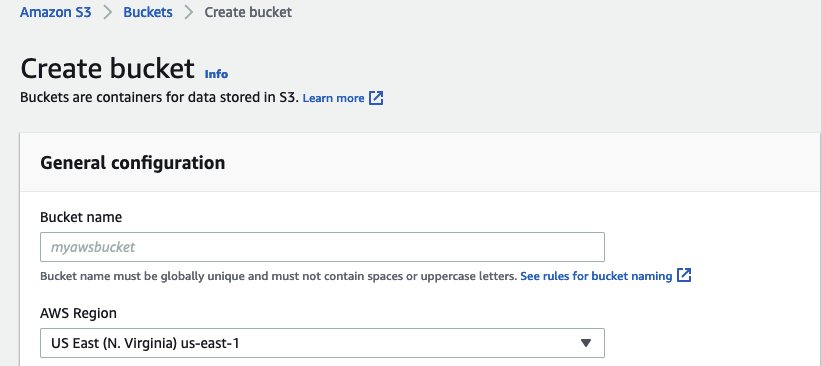The height and width of the screenshot is (366, 821).
Task: Click the AWS Region dropdown arrow
Action: click(586, 343)
